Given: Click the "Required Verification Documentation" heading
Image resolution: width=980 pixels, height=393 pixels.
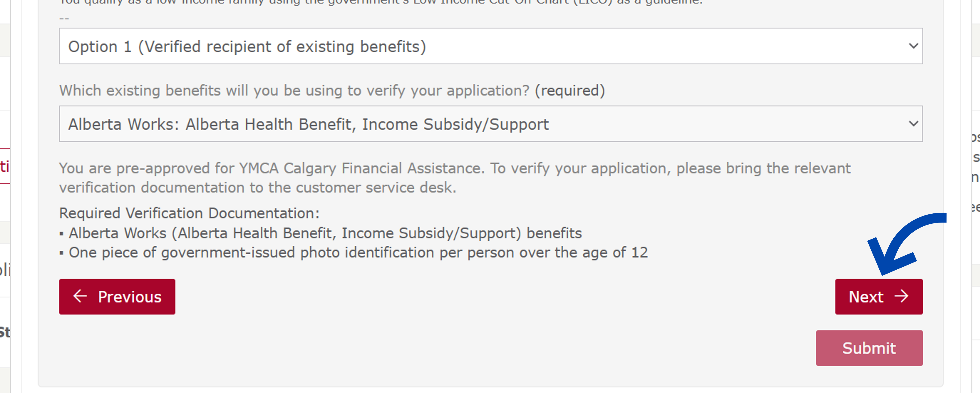Looking at the screenshot, I should click(189, 213).
